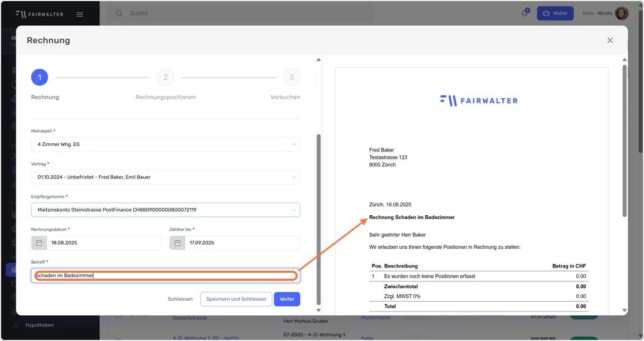Click the search magnifier icon
The height and width of the screenshot is (341, 644).
coord(119,13)
